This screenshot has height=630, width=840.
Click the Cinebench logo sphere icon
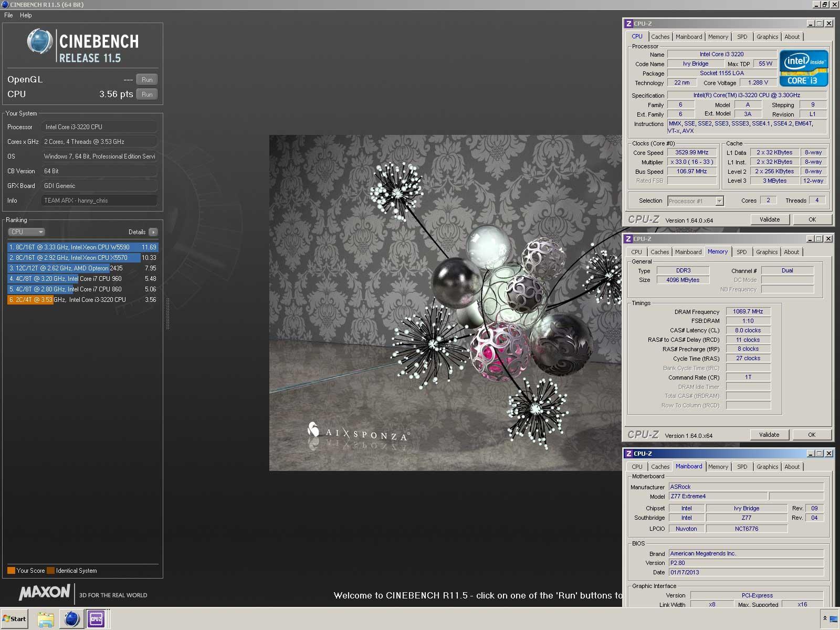click(x=40, y=41)
